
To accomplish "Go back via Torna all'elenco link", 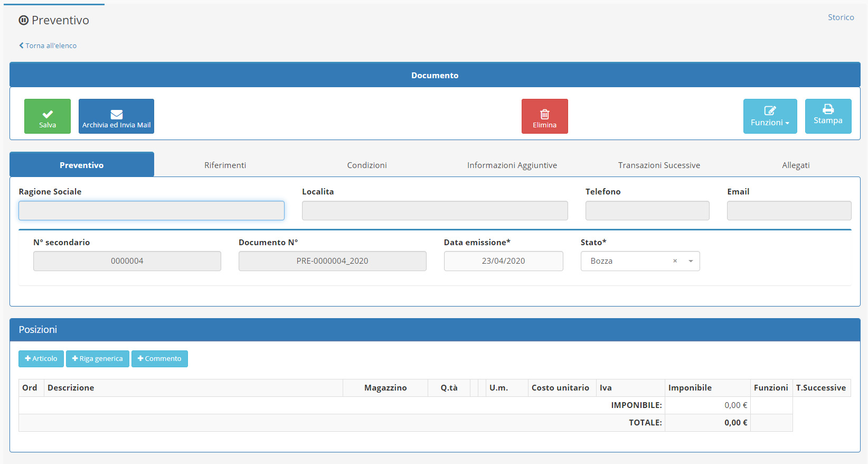I will [x=48, y=46].
